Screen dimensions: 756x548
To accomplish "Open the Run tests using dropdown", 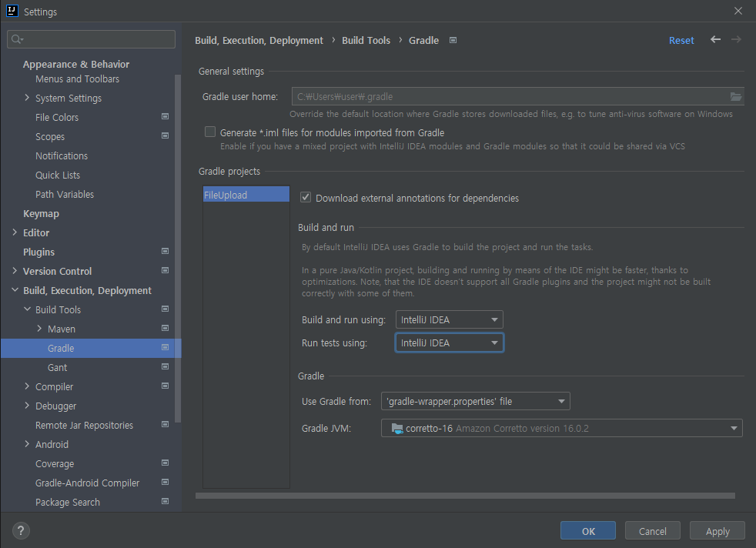I will pyautogui.click(x=450, y=342).
